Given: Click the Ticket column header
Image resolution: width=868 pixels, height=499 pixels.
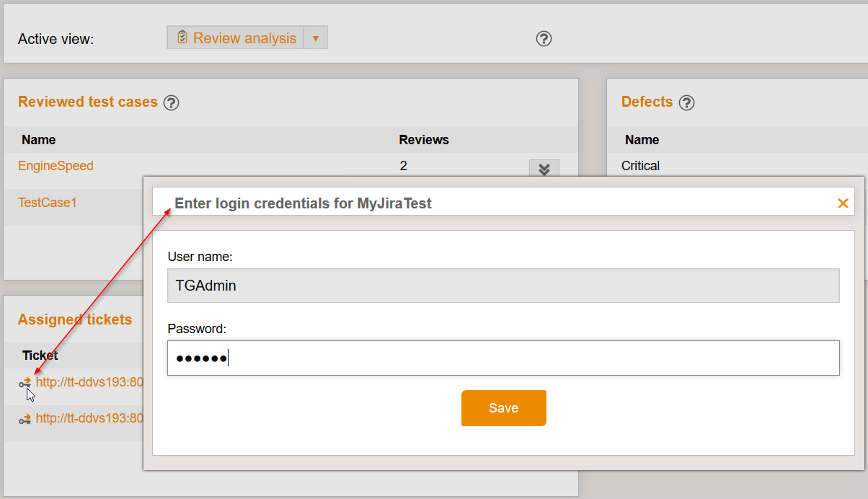Looking at the screenshot, I should [40, 355].
